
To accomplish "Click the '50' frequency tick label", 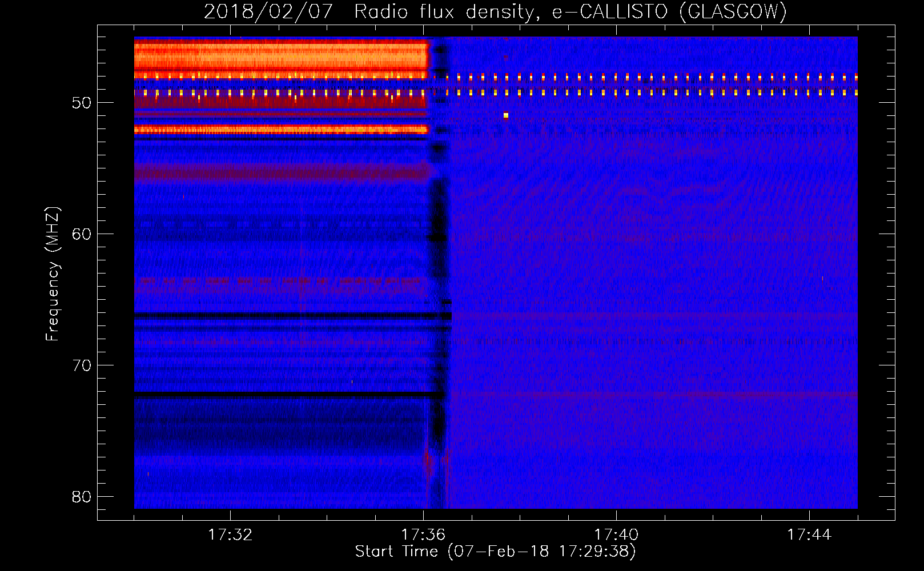I will [82, 103].
